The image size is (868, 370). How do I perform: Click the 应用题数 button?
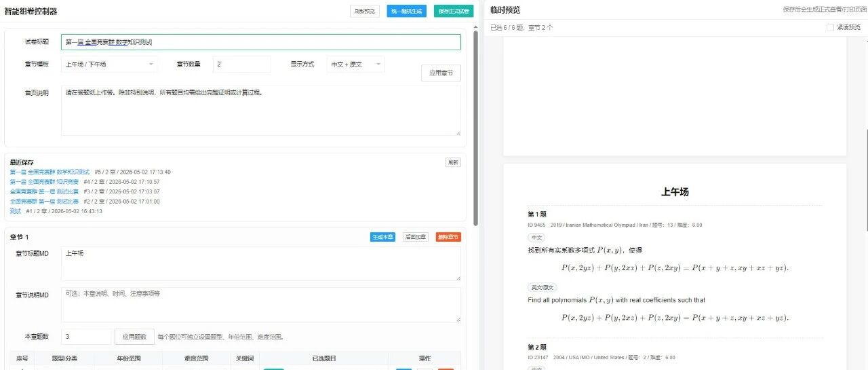pos(134,337)
